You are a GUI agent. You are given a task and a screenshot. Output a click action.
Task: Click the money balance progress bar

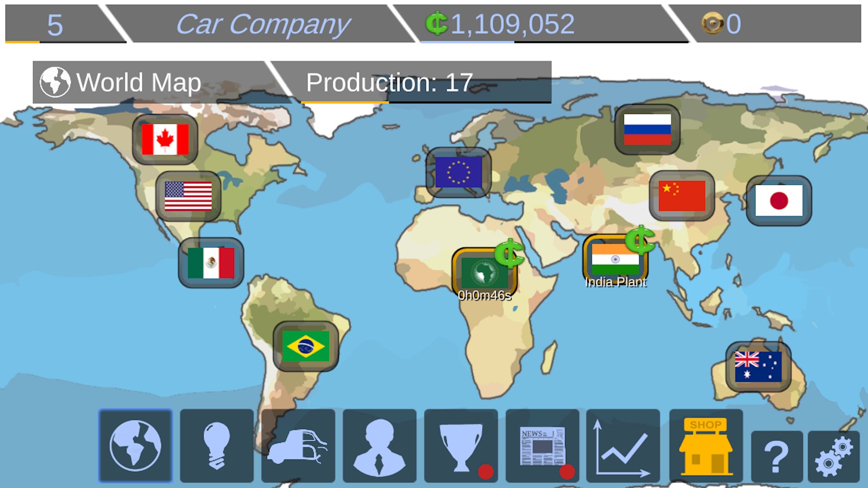[x=554, y=42]
